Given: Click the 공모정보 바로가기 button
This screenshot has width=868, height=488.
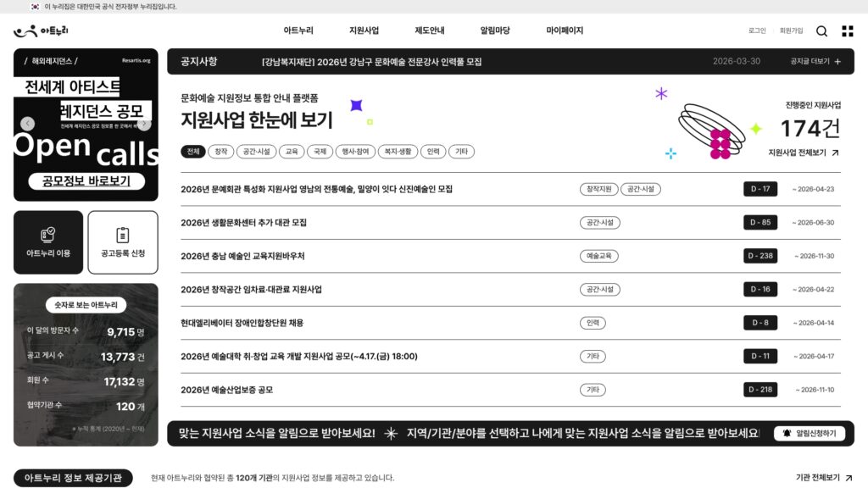Looking at the screenshot, I should pyautogui.click(x=87, y=180).
